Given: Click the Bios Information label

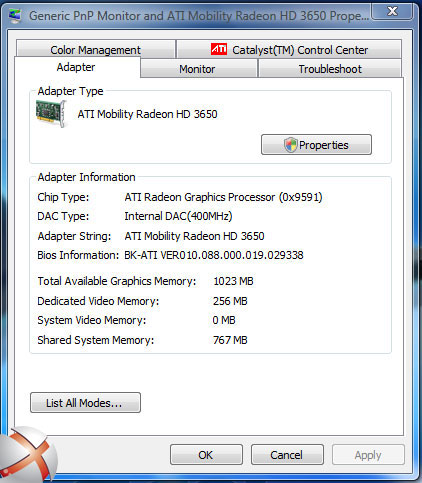Looking at the screenshot, I should point(78,255).
